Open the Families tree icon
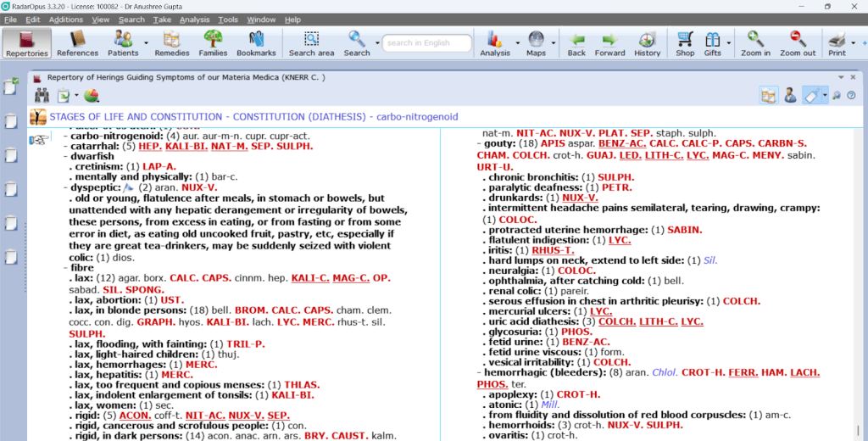Screen dimensions: 868x441 tap(213, 43)
